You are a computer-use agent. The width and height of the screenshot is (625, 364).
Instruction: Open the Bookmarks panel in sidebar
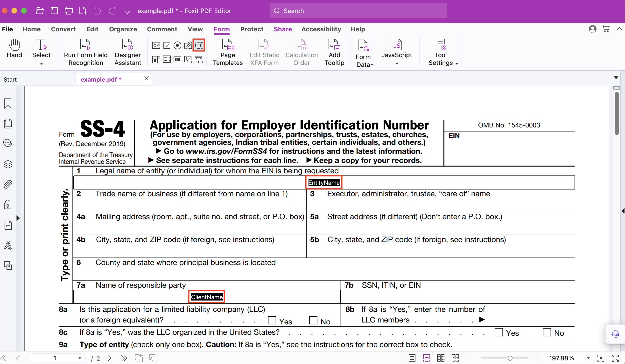click(x=8, y=103)
